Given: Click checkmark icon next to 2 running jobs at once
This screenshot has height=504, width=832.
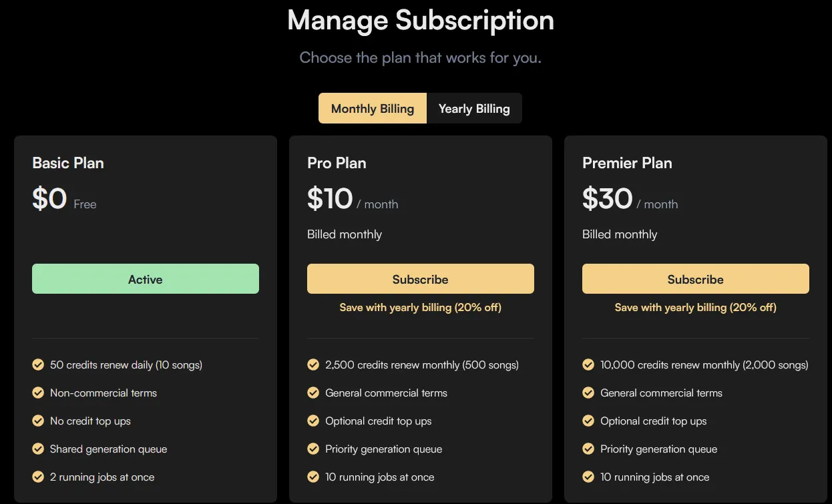Looking at the screenshot, I should point(38,477).
